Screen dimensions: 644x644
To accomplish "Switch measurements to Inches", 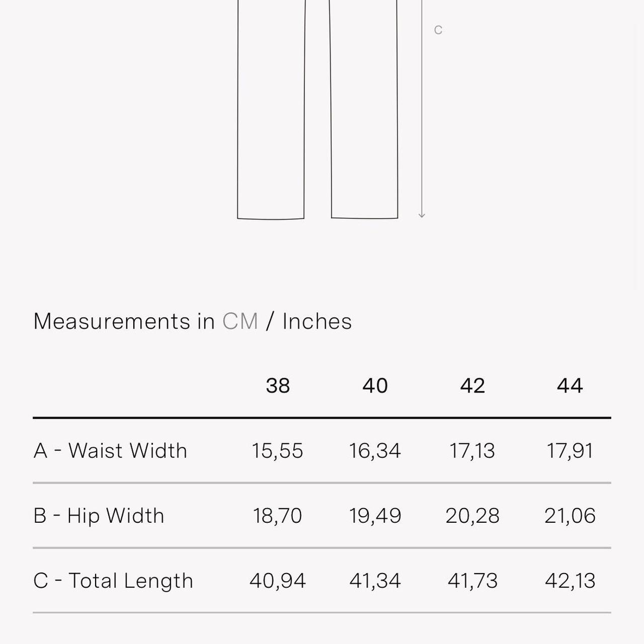I will coord(317,321).
